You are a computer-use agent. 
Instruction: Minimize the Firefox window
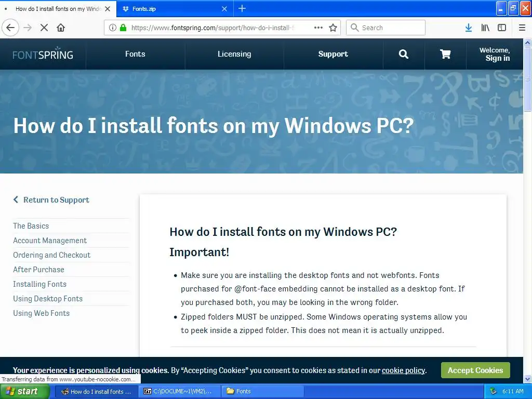[x=501, y=9]
